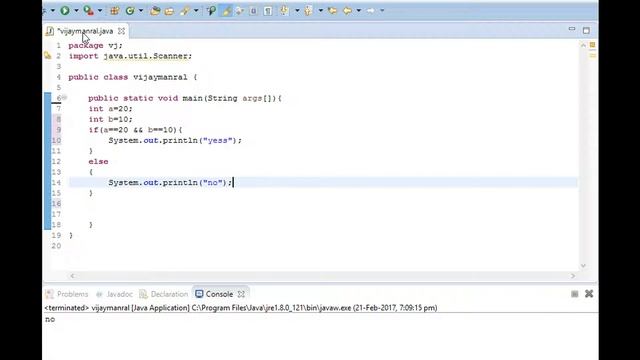Click 'import java.util.Scanner;' on line 2
The height and width of the screenshot is (360, 640).
130,56
